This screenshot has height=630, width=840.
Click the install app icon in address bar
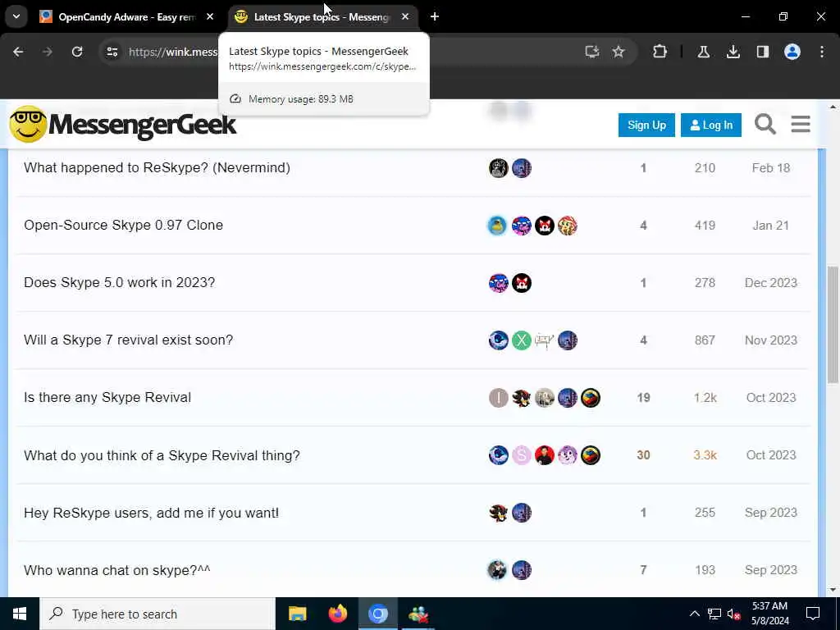point(591,52)
